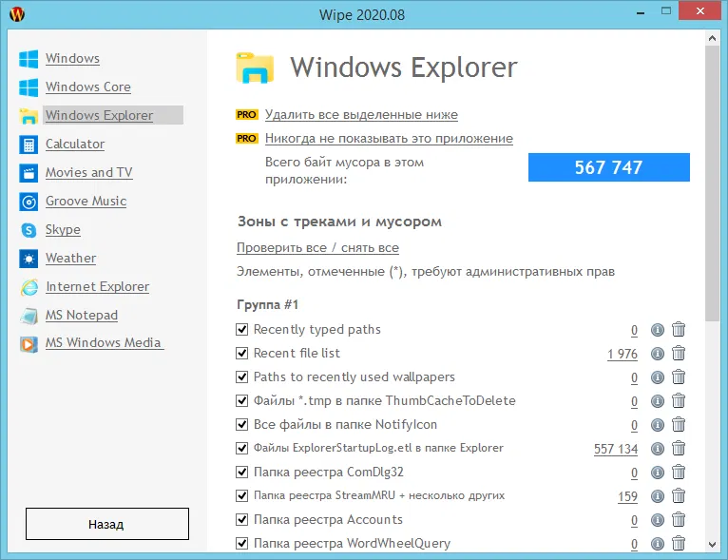Show info for Accounts registry folder
The height and width of the screenshot is (560, 728).
pyautogui.click(x=658, y=520)
